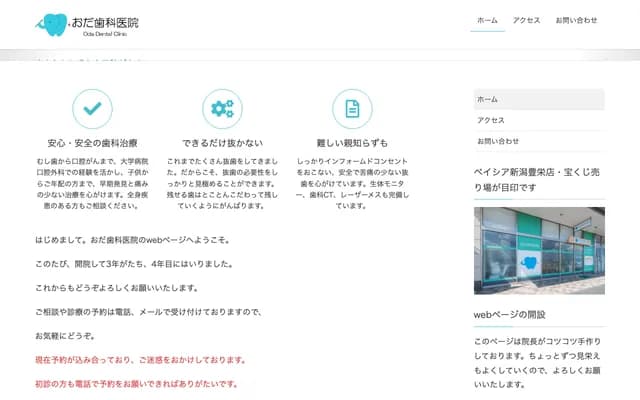Click the paragraph starting これまでたくさん抜歯を
Image resolution: width=640 pixels, height=400 pixels.
point(222,184)
